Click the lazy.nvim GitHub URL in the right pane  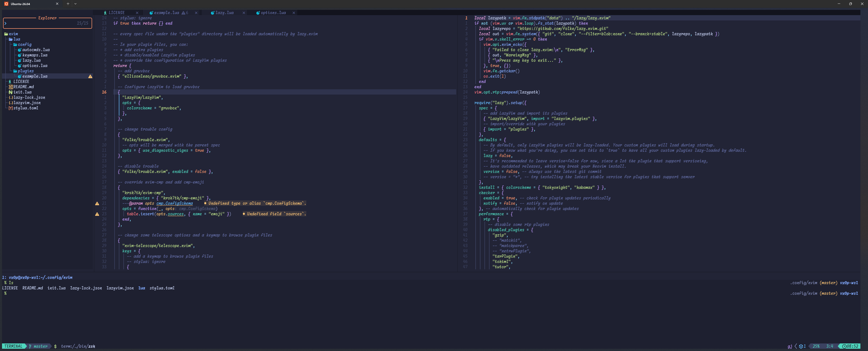pos(563,29)
